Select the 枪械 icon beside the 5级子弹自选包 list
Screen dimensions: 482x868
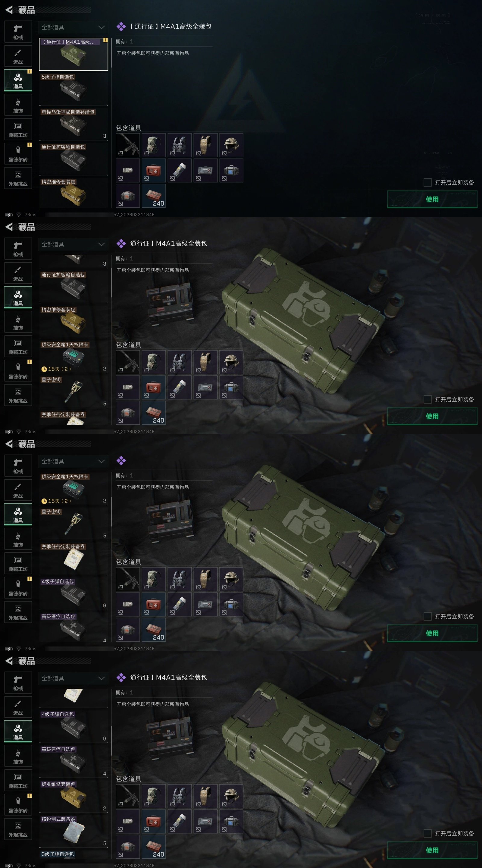click(18, 32)
